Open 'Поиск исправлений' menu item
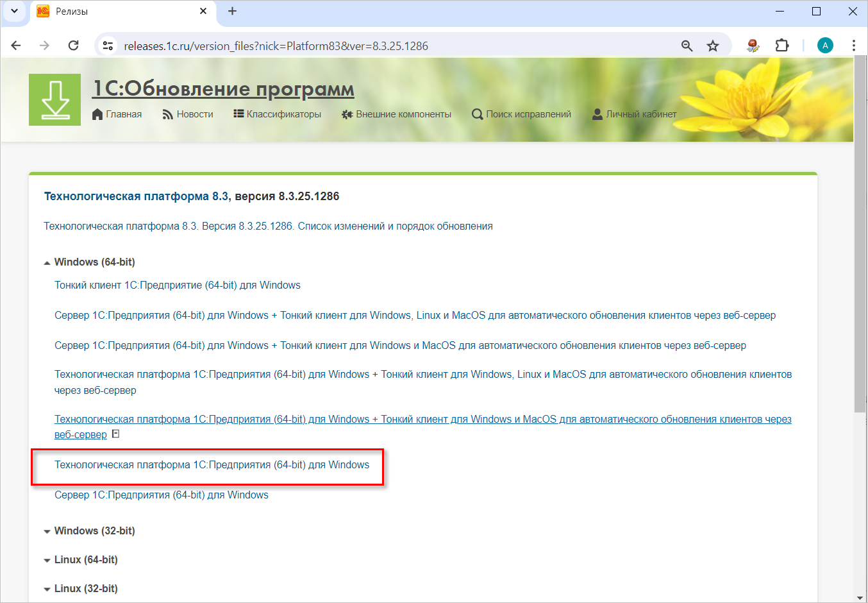Viewport: 868px width, 603px height. [x=521, y=114]
